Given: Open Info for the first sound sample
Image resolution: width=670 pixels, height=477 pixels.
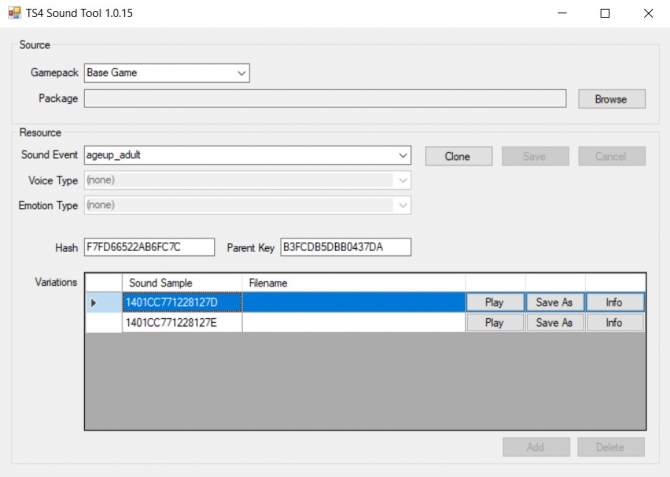Looking at the screenshot, I should click(614, 302).
